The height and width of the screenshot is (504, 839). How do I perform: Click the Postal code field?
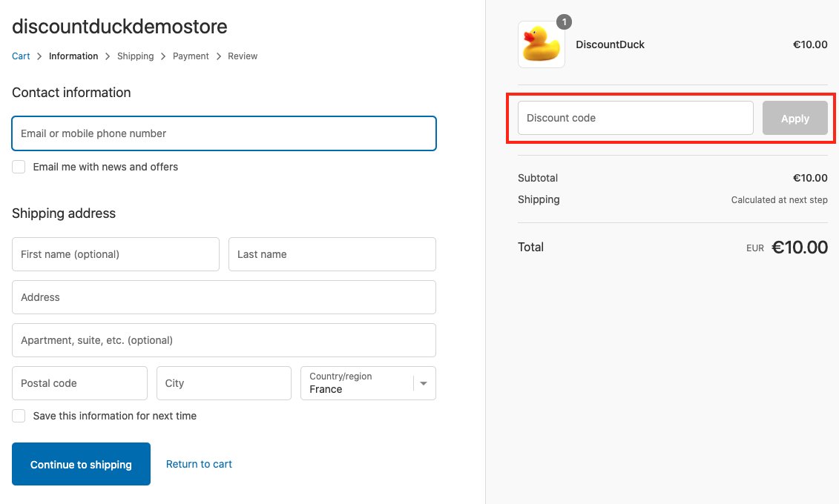tap(79, 383)
